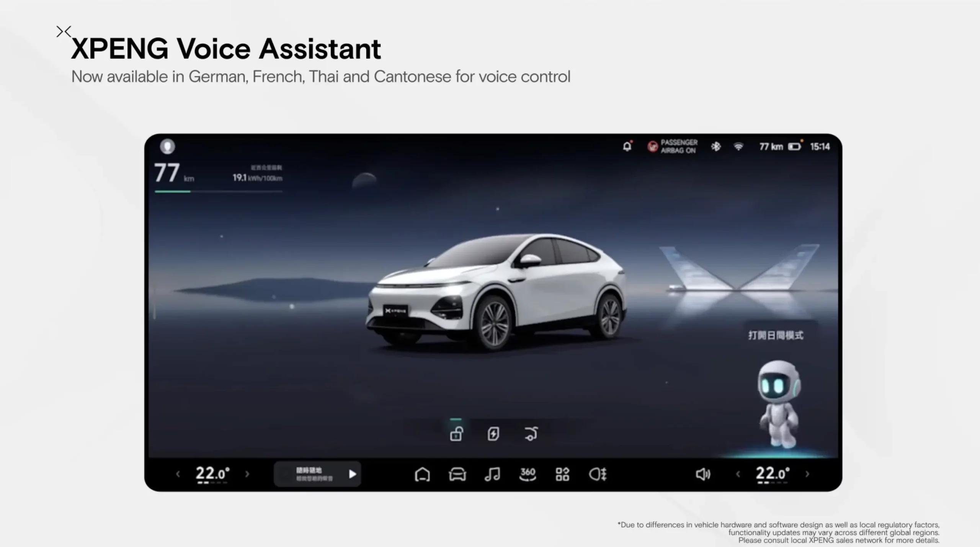Tap the Wi-Fi status icon
The height and width of the screenshot is (547, 980).
pyautogui.click(x=738, y=146)
